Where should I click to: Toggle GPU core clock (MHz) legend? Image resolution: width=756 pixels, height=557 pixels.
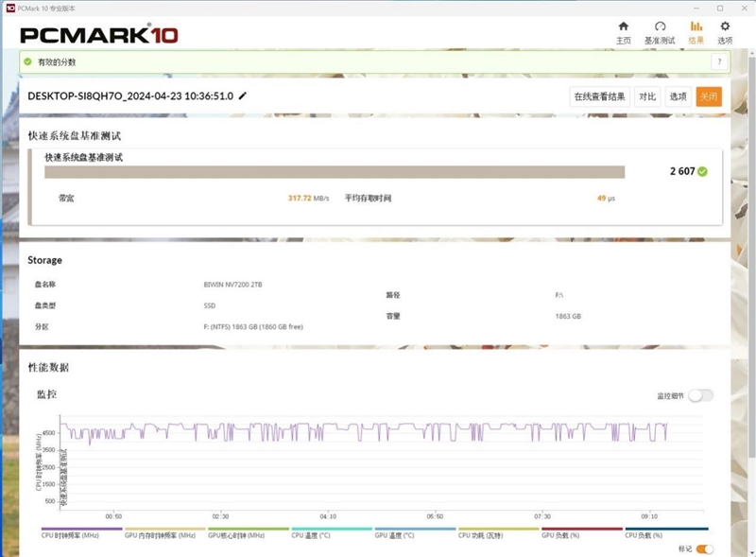pyautogui.click(x=249, y=532)
